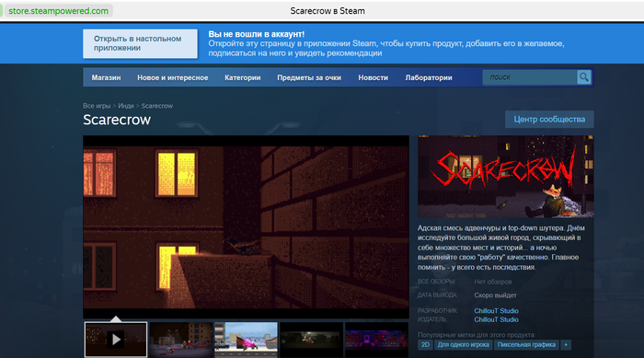This screenshot has width=644, height=358.
Task: Select the fourth dark screenshot thumbnail
Action: [x=311, y=340]
